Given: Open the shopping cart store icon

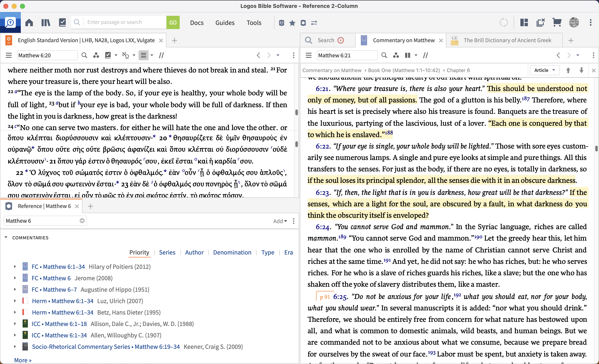Looking at the screenshot, I should tap(557, 23).
